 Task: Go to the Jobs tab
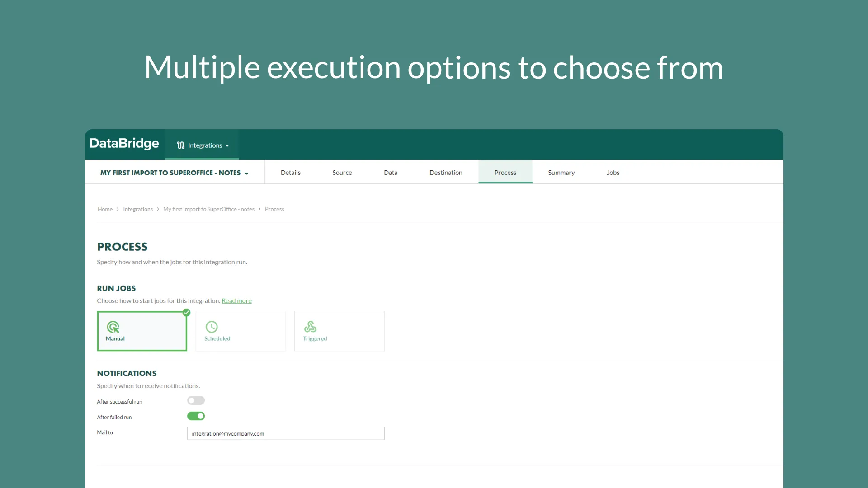coord(613,173)
